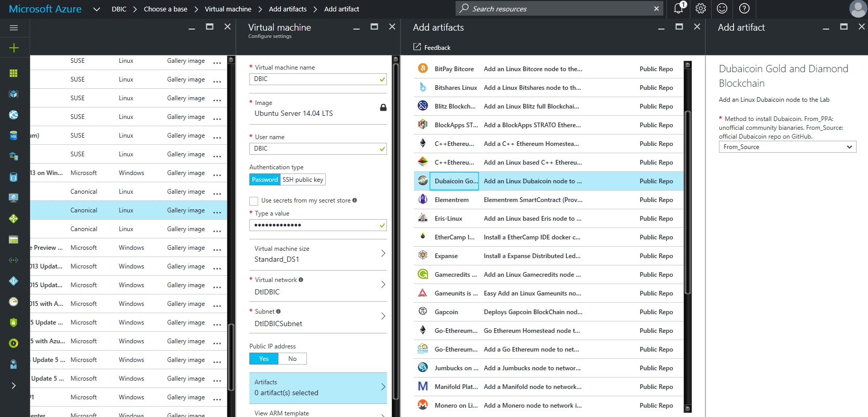Open the notifications bell icon
Image resolution: width=868 pixels, height=417 pixels.
click(x=679, y=8)
